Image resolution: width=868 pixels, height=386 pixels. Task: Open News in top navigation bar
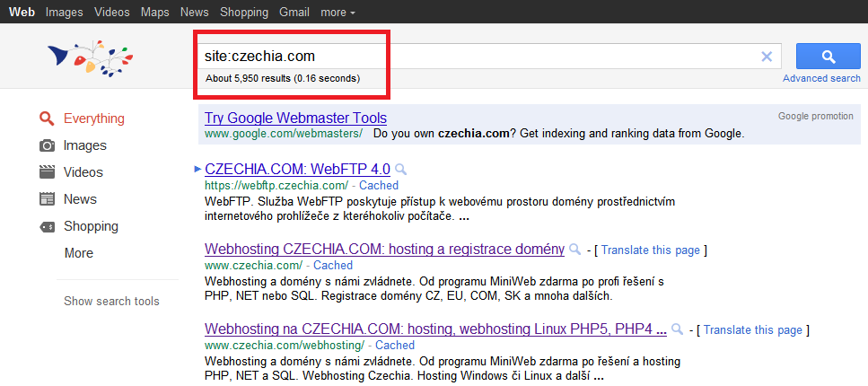[194, 12]
